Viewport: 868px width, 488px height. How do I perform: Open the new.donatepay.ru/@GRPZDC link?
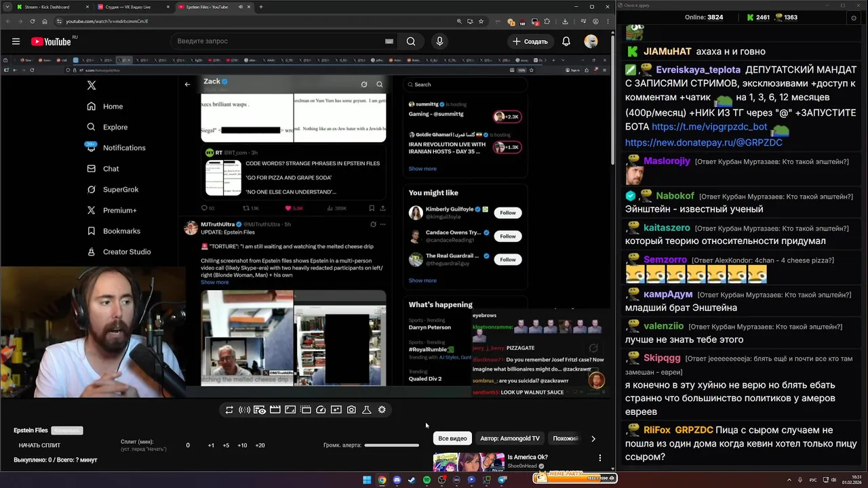click(704, 142)
